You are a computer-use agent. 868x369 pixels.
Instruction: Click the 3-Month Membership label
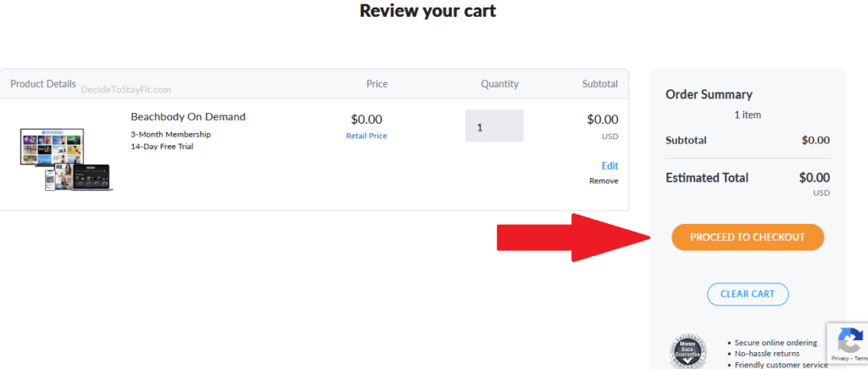tap(170, 134)
